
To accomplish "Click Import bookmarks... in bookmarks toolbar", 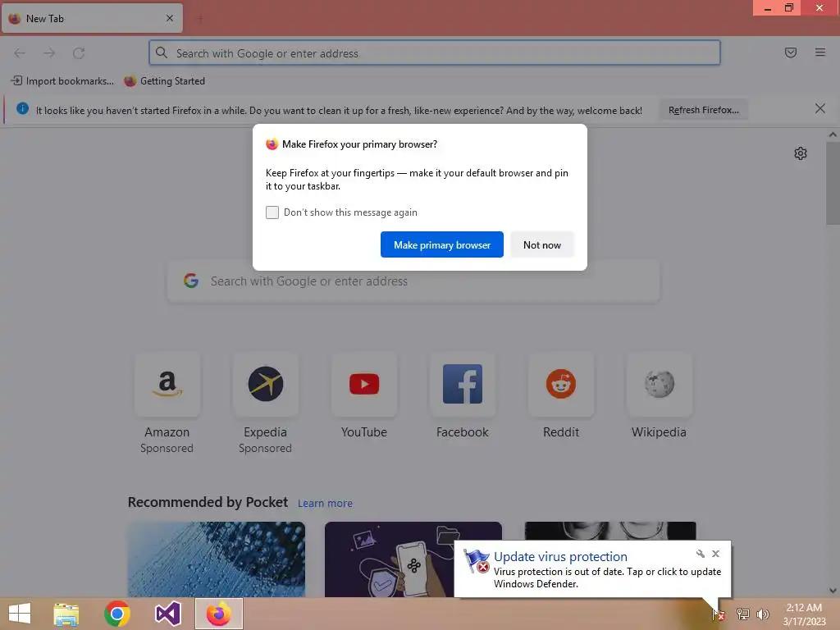I will tap(62, 81).
